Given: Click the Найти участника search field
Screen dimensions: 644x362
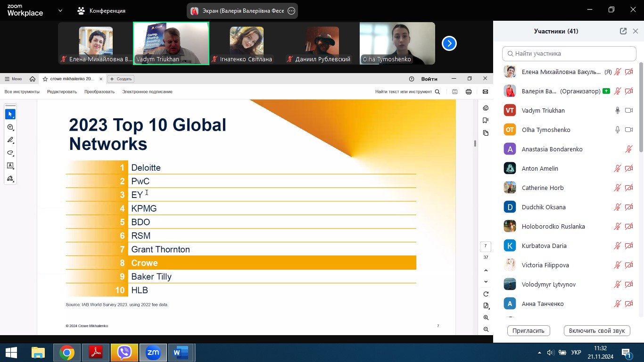Looking at the screenshot, I should 569,54.
